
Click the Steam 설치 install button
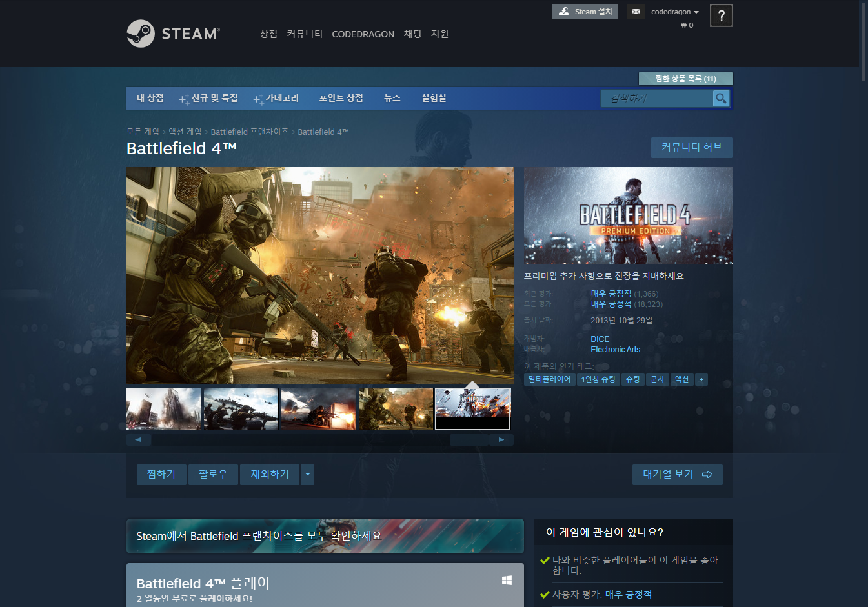pos(585,12)
